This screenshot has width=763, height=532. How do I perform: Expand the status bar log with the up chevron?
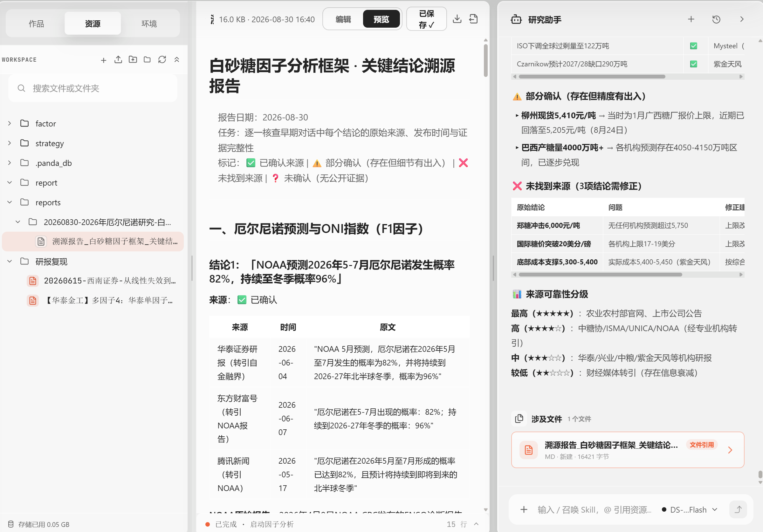point(476,524)
